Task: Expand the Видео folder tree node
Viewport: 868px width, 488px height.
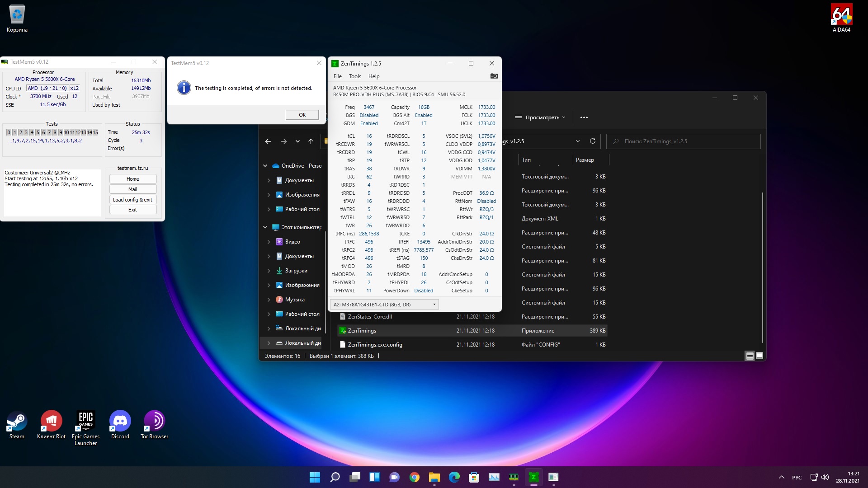Action: [269, 242]
